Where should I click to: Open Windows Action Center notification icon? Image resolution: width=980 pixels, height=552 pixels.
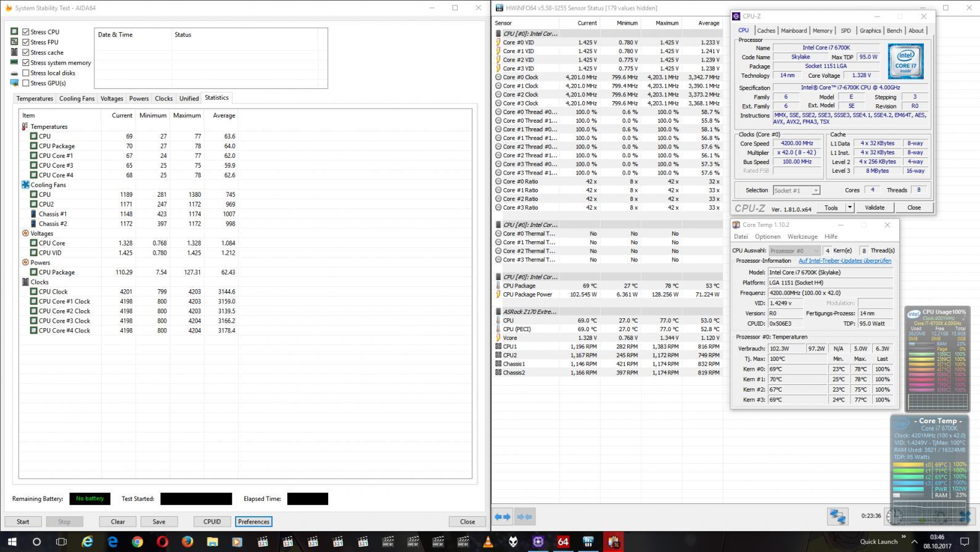[x=965, y=542]
